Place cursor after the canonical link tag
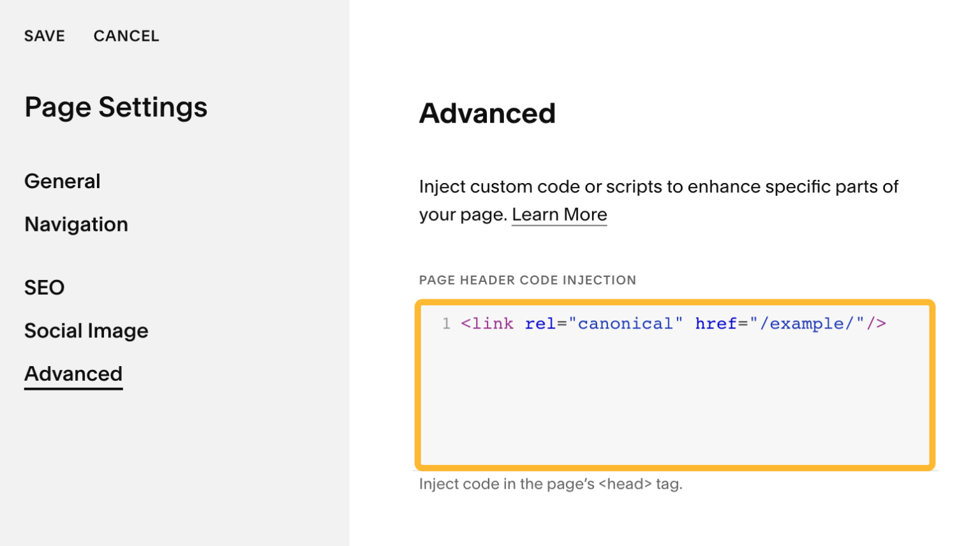This screenshot has height=546, width=980. (x=891, y=324)
